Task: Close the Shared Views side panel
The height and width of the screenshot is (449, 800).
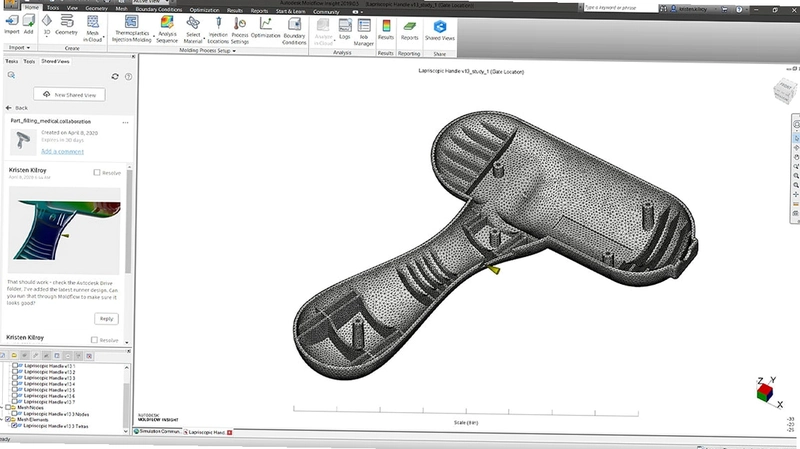Action: tap(133, 57)
